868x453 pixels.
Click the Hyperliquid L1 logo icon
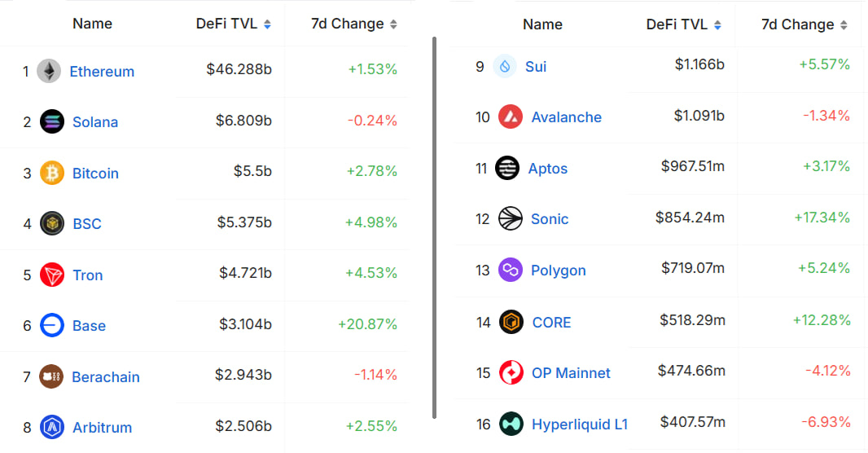[x=511, y=424]
